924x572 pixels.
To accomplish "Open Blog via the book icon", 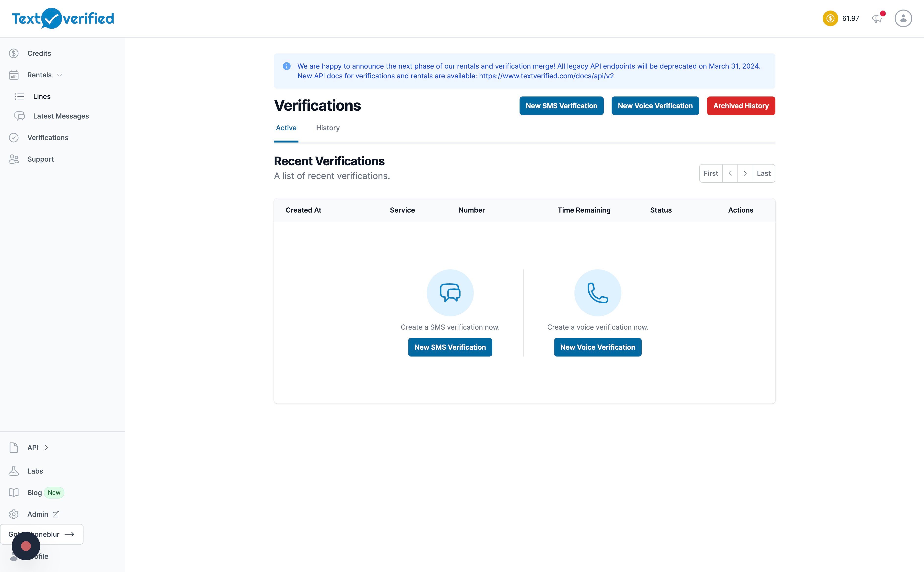I will (x=14, y=493).
